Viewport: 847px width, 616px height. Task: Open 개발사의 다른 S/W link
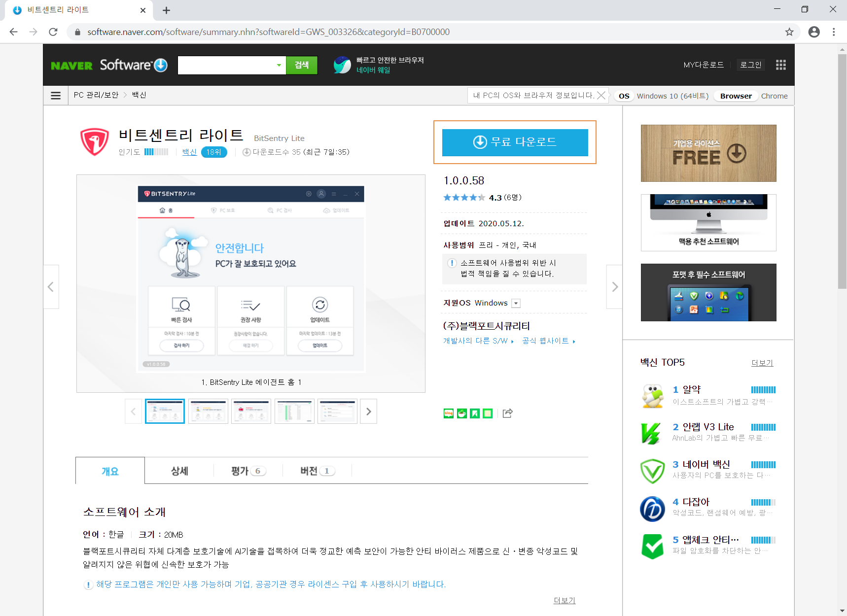point(478,341)
